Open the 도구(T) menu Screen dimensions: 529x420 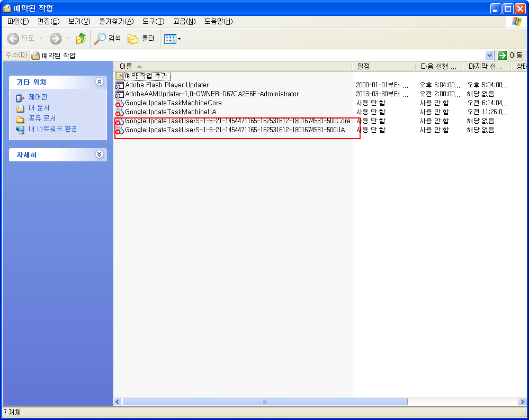(154, 22)
